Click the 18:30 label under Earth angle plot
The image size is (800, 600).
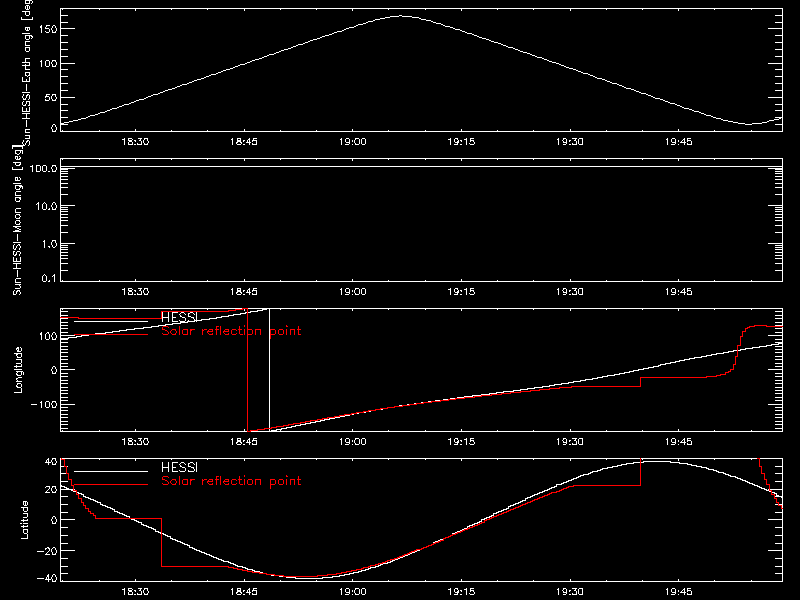135,142
